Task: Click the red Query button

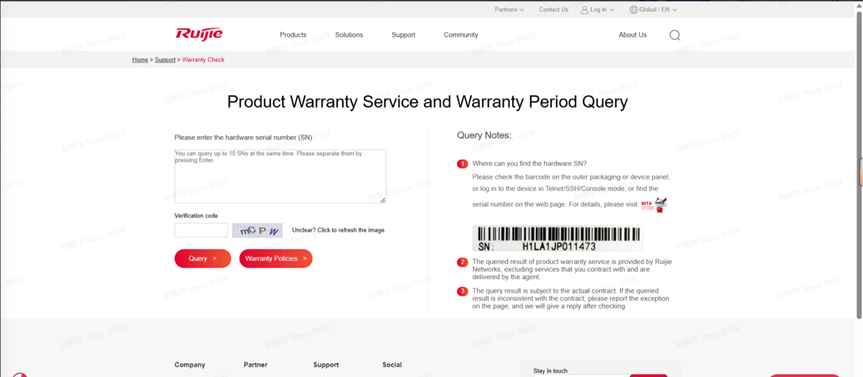Action: coord(203,258)
